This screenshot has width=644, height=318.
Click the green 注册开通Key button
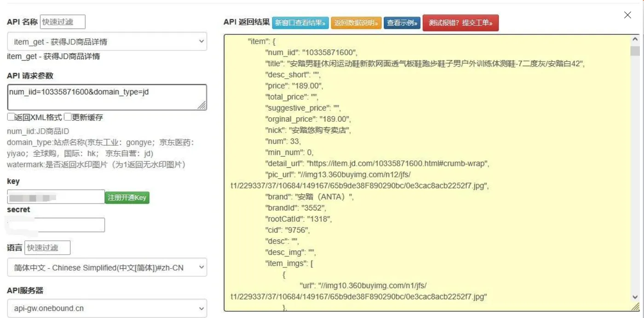tap(127, 198)
